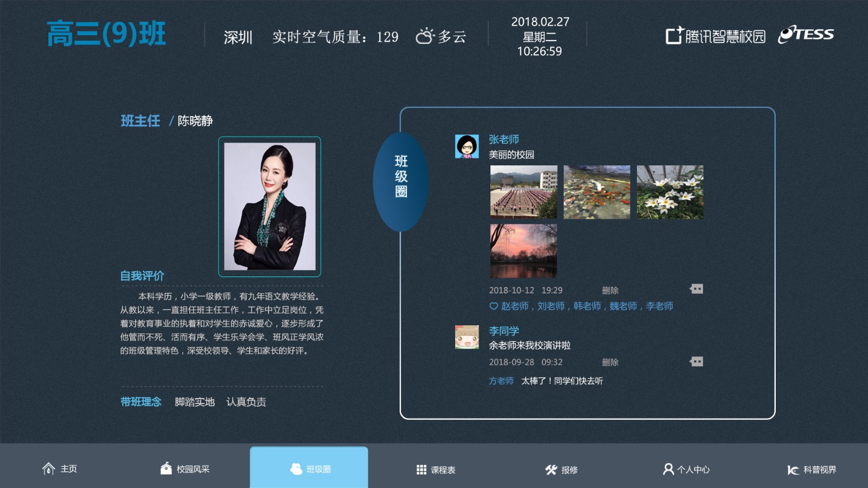Delete the 张老师 post via 删除

(x=610, y=291)
